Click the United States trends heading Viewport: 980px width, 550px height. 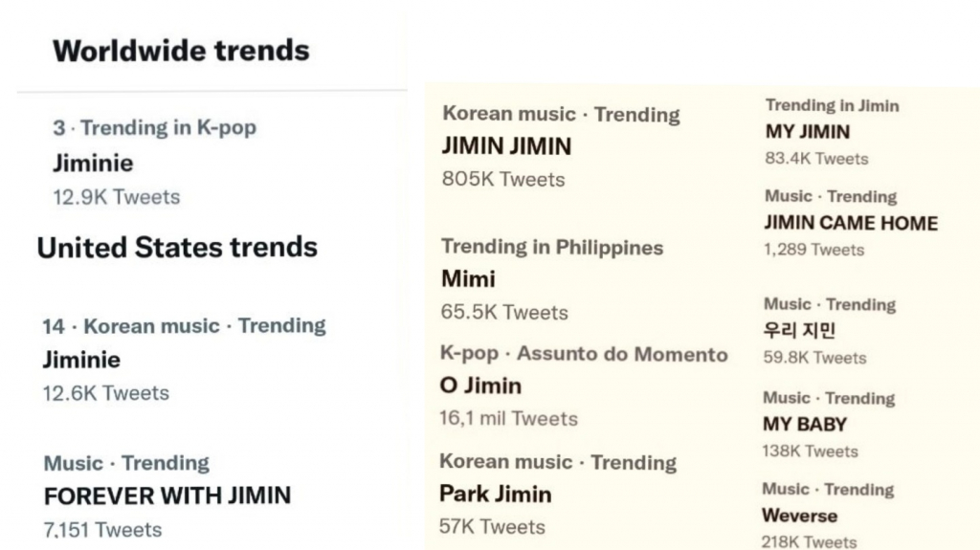177,248
